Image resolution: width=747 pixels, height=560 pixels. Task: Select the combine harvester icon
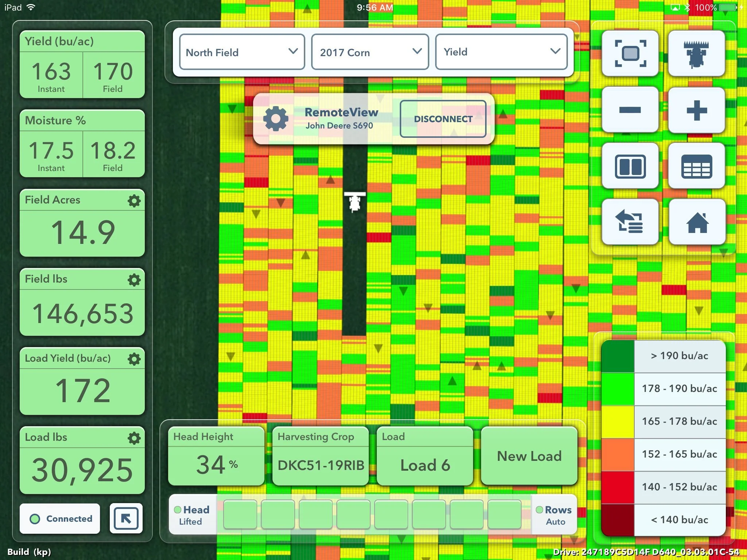click(x=697, y=53)
